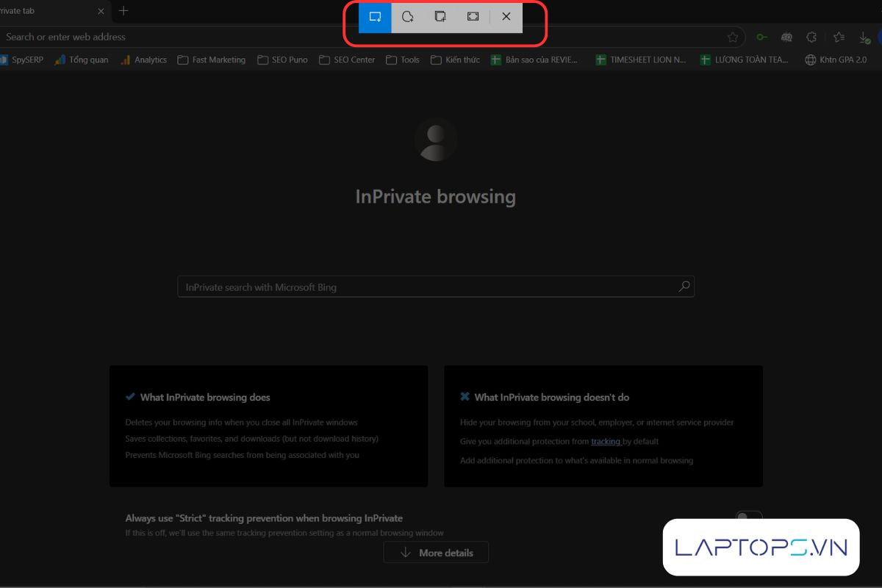882x588 pixels.
Task: Expand SEO Puno bookmark folder
Action: point(283,60)
